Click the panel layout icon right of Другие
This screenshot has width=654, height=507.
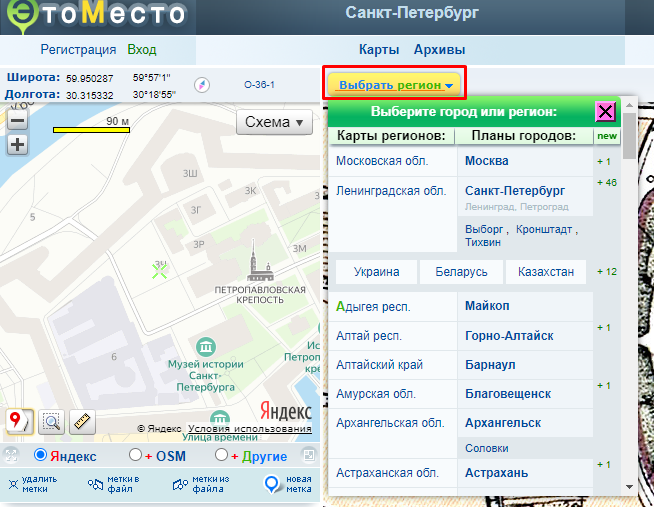[x=309, y=455]
